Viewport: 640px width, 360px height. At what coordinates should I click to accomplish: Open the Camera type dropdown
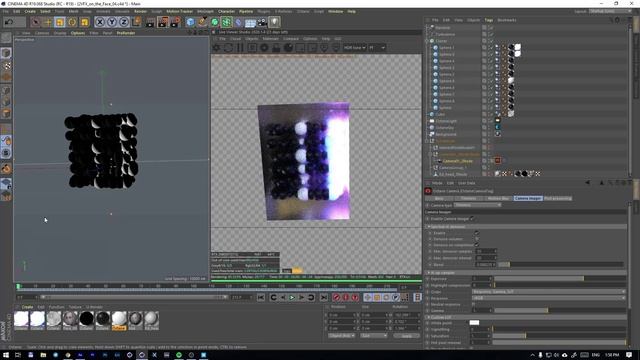coord(478,205)
